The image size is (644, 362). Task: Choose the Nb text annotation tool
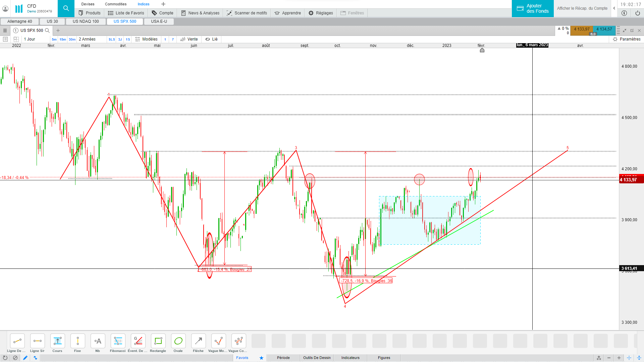pyautogui.click(x=98, y=341)
